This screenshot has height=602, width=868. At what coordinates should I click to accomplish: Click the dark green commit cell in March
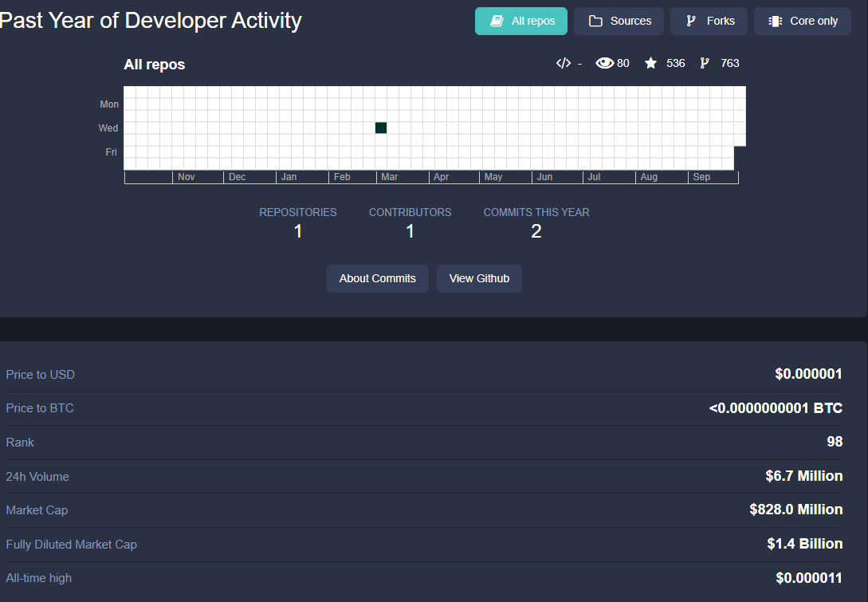click(x=381, y=128)
